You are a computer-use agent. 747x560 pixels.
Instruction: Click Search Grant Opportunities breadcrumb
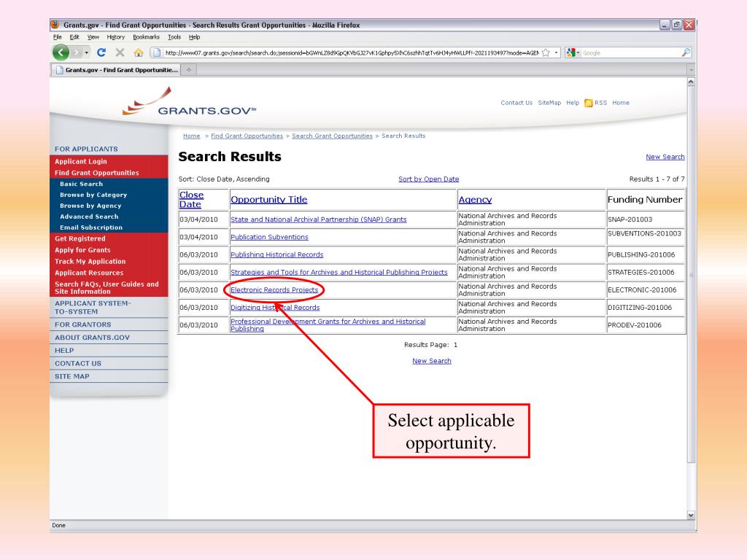point(332,136)
